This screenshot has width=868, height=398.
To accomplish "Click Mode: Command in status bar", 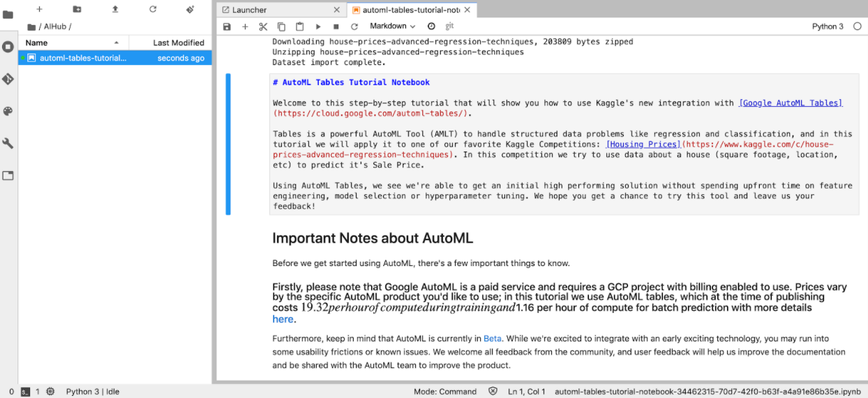I will [445, 392].
